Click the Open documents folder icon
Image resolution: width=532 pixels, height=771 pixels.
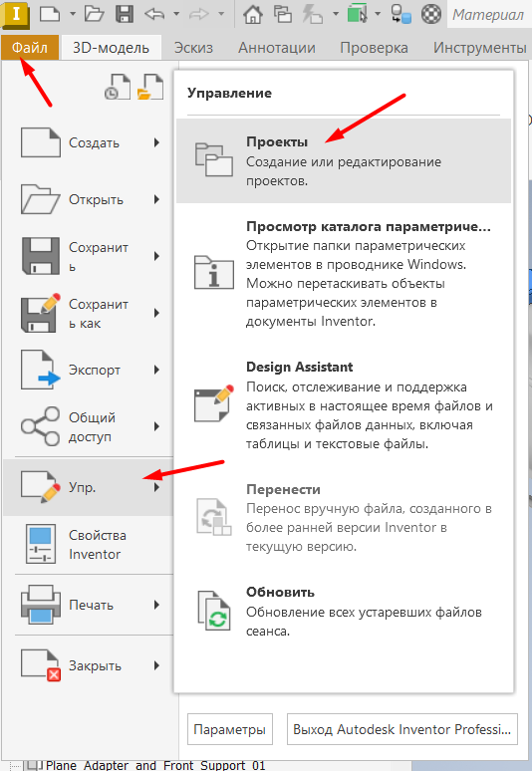point(150,87)
